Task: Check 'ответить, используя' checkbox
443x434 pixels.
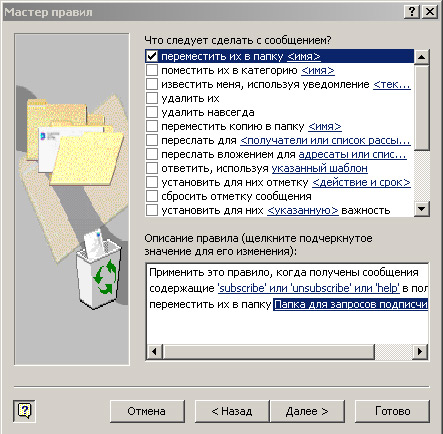Action: point(152,168)
